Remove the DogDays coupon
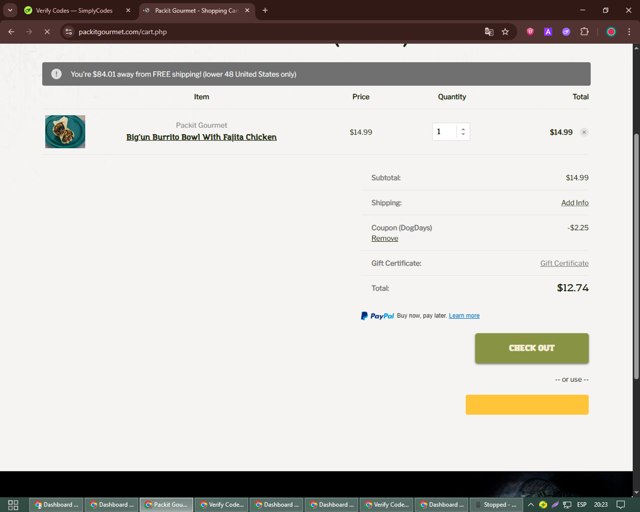The height and width of the screenshot is (512, 640). (384, 238)
